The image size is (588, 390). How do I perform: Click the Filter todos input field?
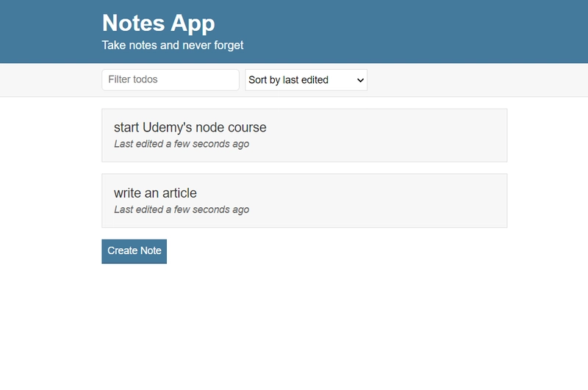[x=171, y=80]
